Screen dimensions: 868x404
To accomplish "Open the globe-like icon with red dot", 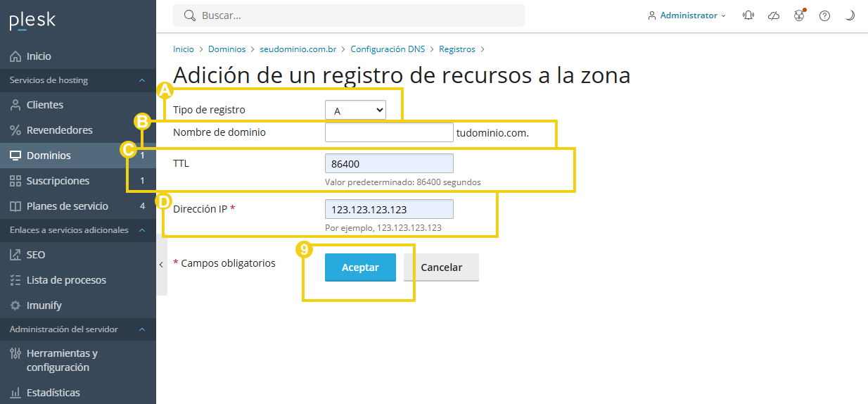I will pyautogui.click(x=799, y=15).
